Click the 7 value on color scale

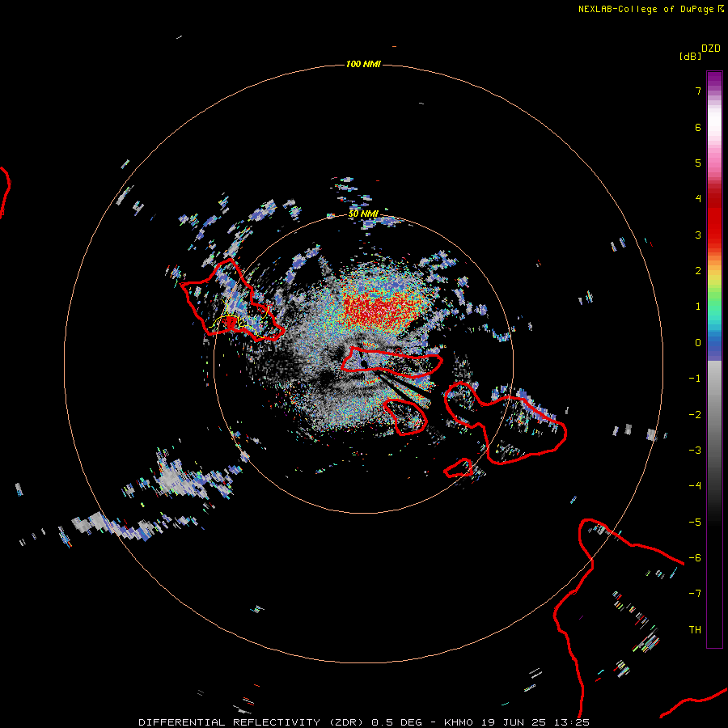(698, 91)
